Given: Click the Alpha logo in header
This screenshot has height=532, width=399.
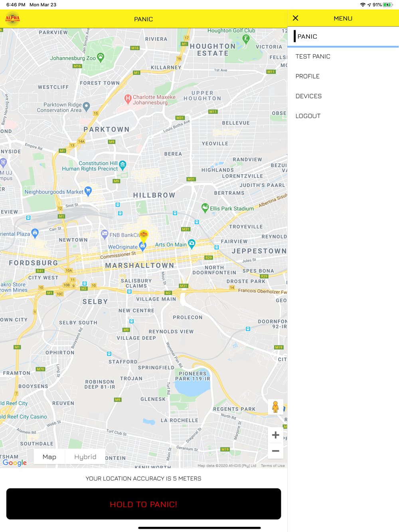Looking at the screenshot, I should [12, 19].
